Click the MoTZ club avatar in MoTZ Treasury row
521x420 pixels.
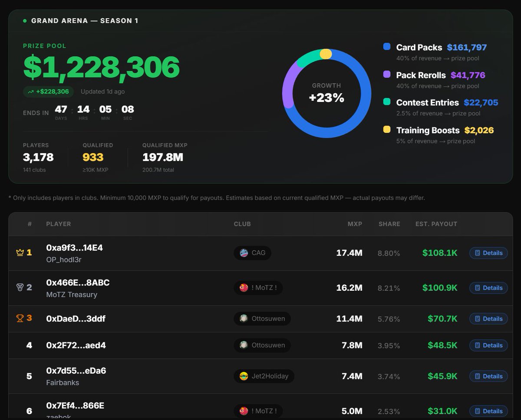[x=244, y=288]
